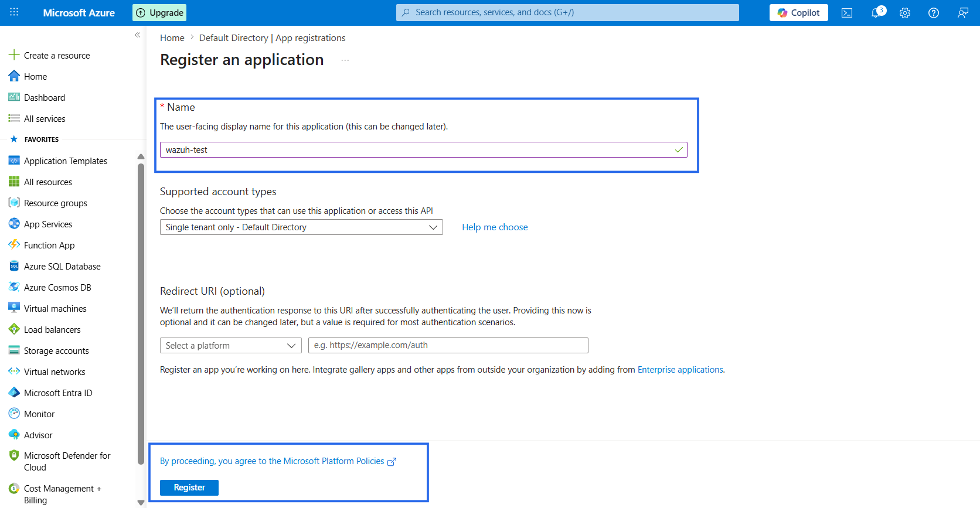This screenshot has height=508, width=980.
Task: Click Help me choose link
Action: coord(495,227)
